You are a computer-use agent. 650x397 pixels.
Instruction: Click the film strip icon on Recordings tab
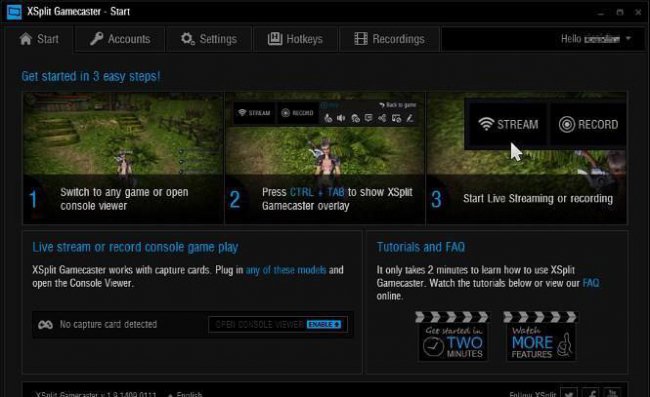click(361, 39)
